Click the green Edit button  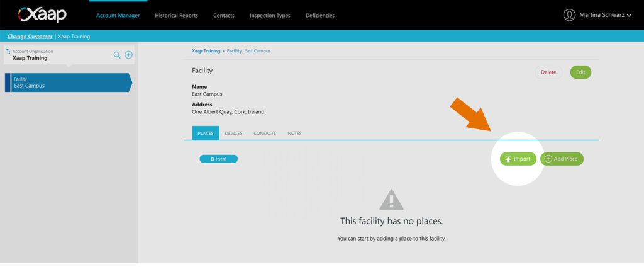click(x=580, y=72)
